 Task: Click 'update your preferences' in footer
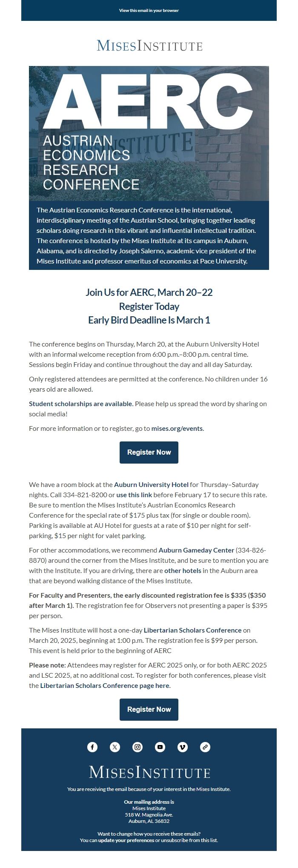(126, 840)
